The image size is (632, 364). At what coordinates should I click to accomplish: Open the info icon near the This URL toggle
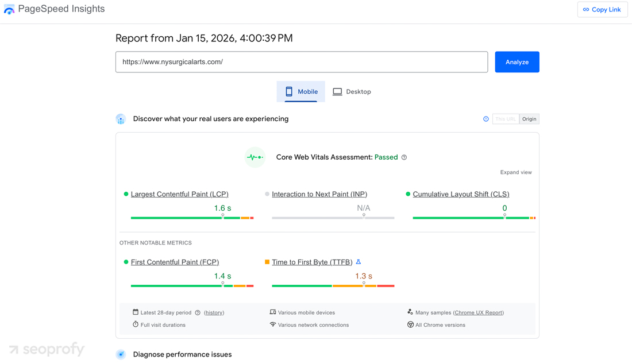coord(486,119)
